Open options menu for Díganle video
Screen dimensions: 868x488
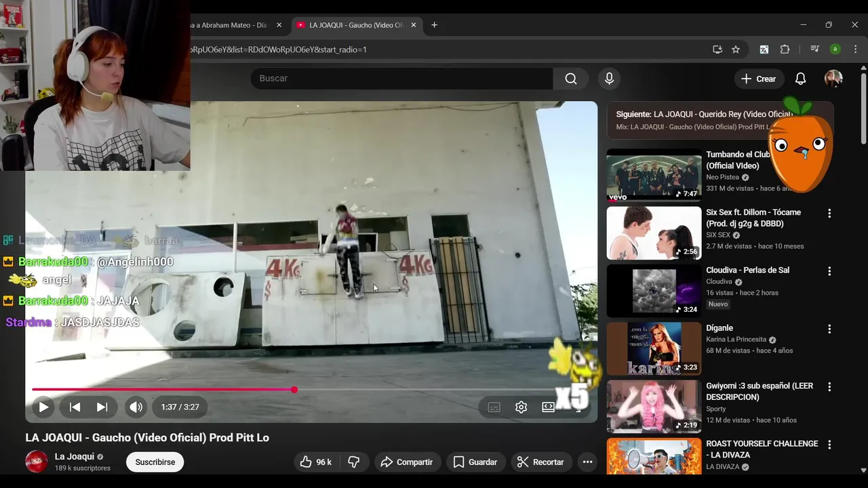click(x=829, y=329)
